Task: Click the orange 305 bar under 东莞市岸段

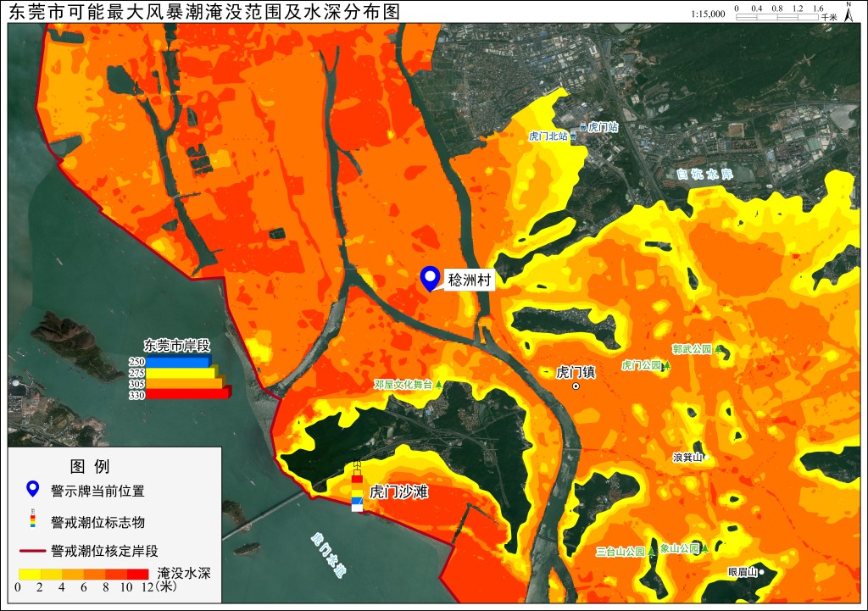Action: (x=185, y=383)
